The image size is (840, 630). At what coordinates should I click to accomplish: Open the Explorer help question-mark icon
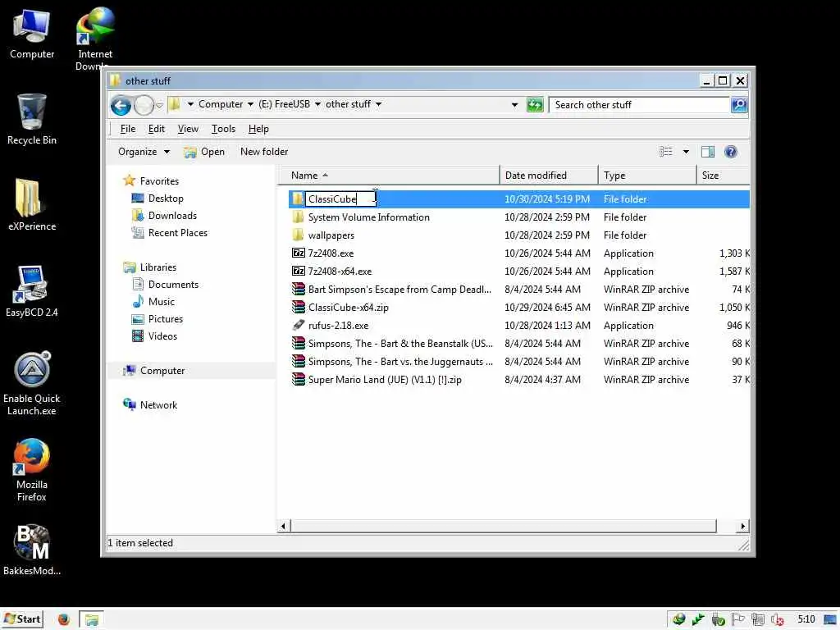[730, 152]
